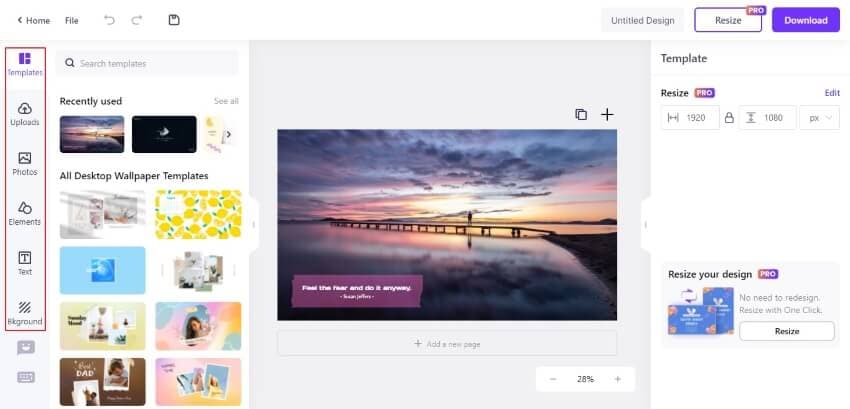Viewport: 850px width, 409px height.
Task: Duplicate the page with copy icon
Action: pos(581,114)
